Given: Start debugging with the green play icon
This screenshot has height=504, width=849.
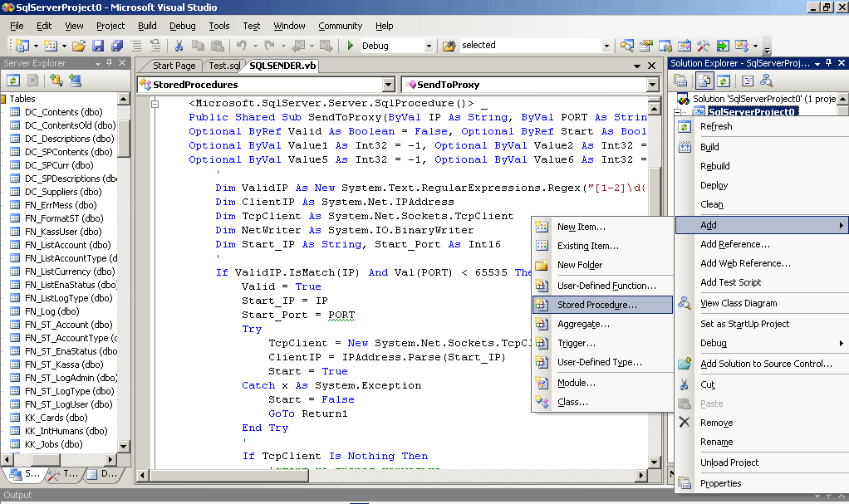Looking at the screenshot, I should pyautogui.click(x=351, y=46).
